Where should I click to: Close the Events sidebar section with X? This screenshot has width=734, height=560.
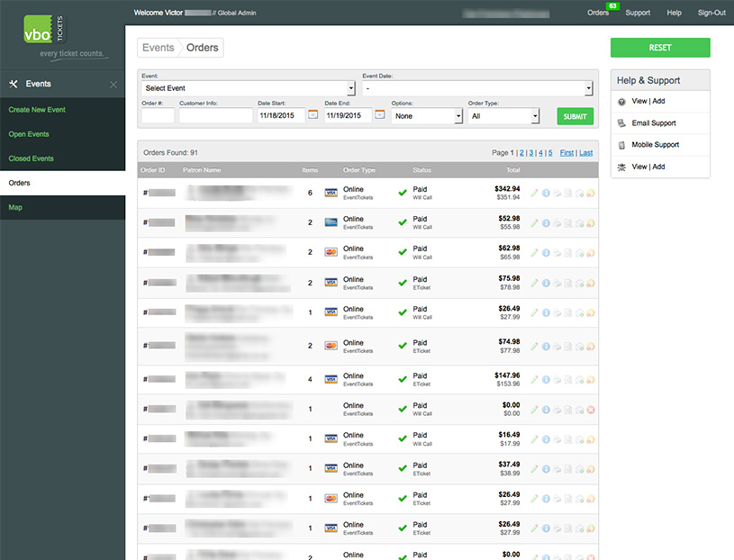click(x=113, y=85)
